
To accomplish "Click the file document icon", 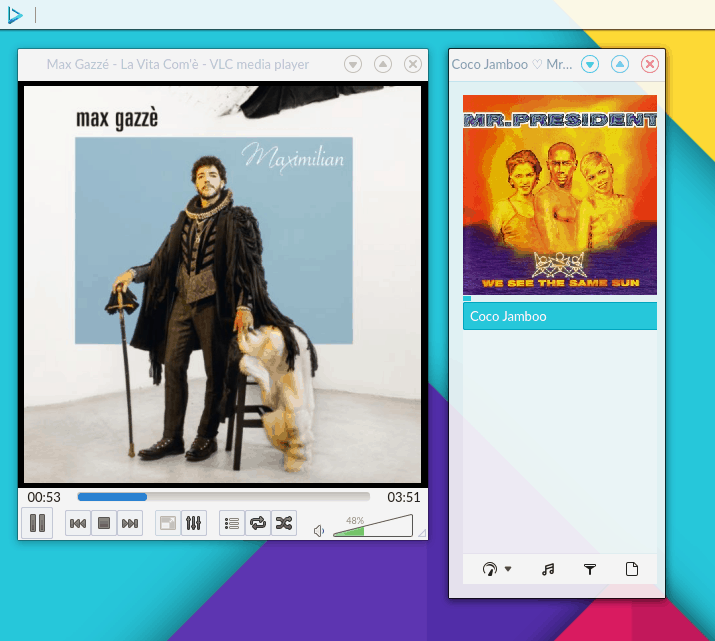I will pos(632,569).
